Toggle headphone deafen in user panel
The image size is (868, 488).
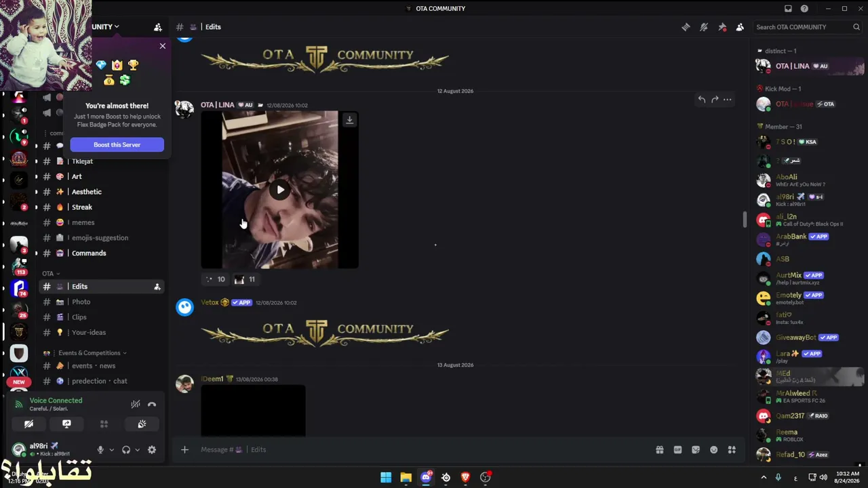126,449
